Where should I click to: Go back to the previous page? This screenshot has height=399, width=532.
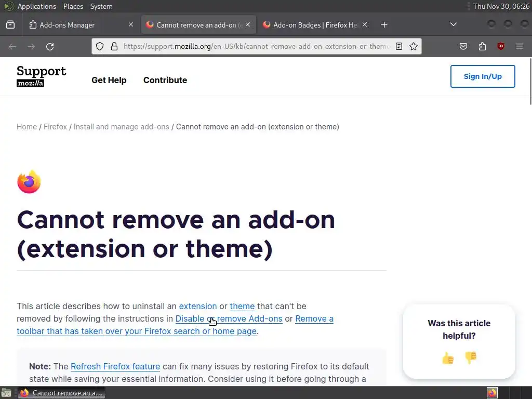point(12,46)
